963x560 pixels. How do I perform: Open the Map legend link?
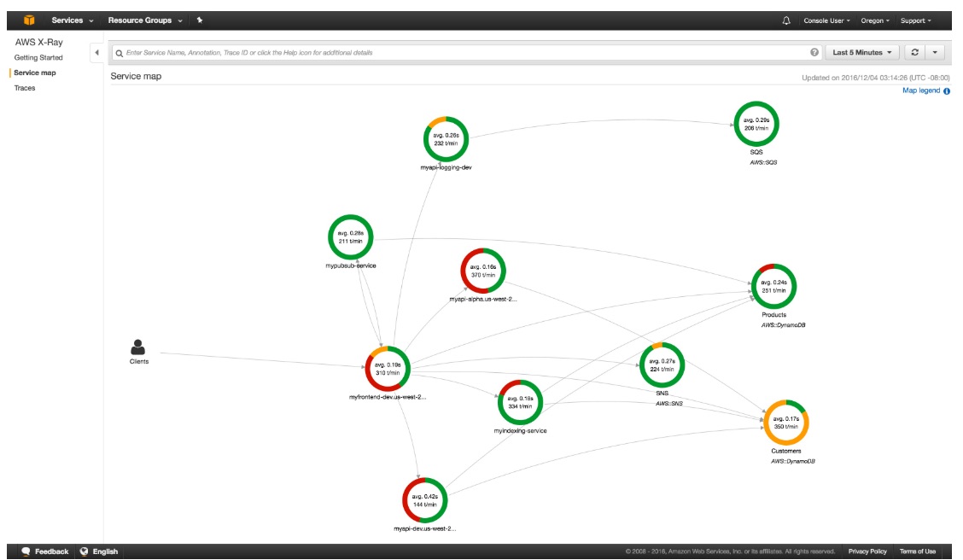coord(920,90)
